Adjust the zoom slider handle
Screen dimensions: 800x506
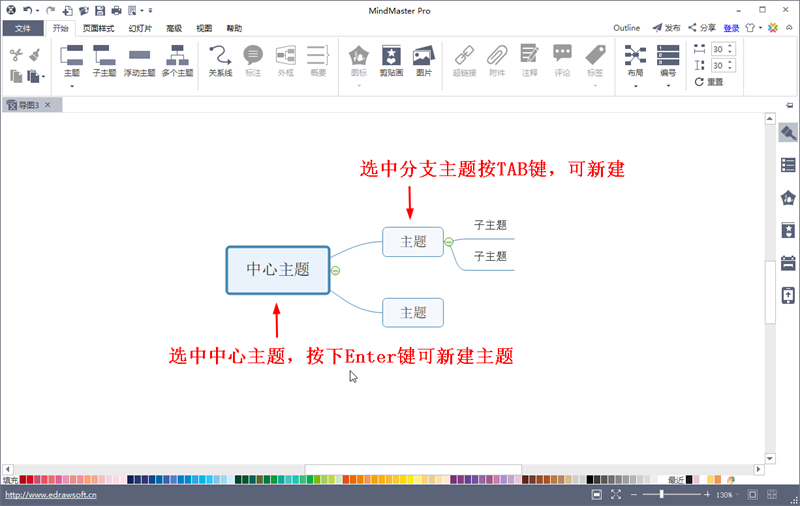click(661, 494)
